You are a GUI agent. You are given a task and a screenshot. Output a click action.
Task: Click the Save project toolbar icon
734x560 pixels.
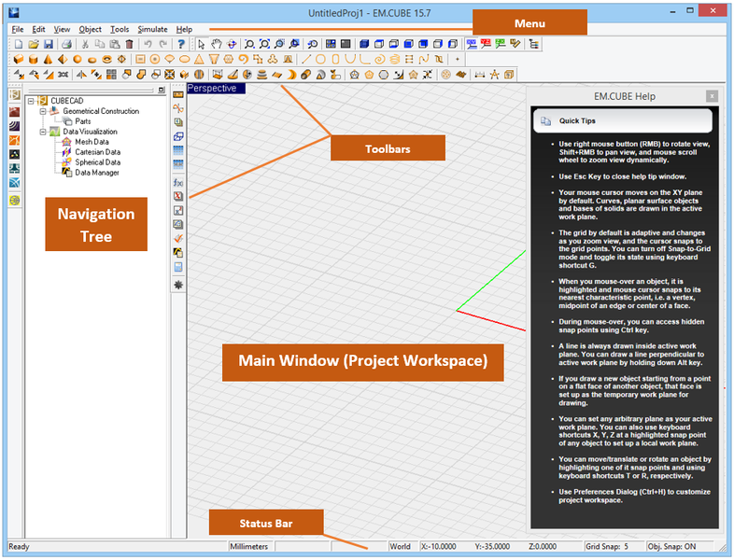[48, 44]
